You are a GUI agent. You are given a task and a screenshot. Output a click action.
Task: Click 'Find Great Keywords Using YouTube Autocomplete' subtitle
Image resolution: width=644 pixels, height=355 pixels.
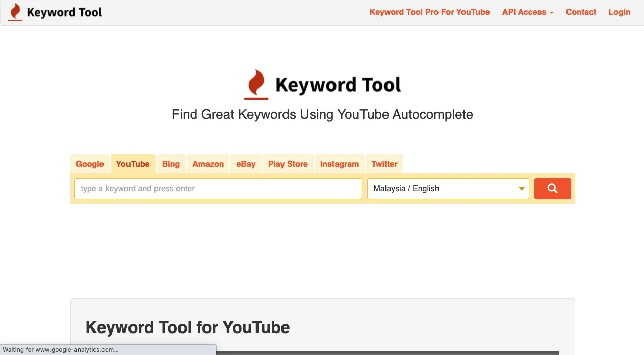322,114
